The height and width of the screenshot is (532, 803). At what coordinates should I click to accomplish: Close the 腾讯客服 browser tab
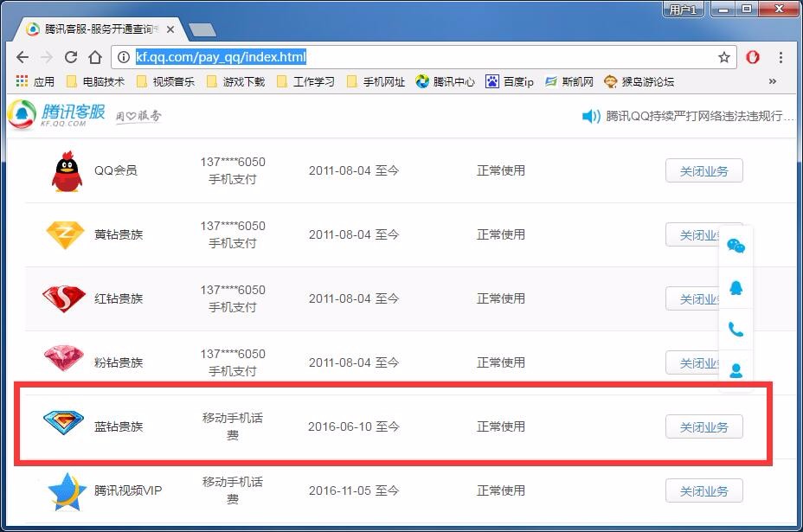coord(170,29)
